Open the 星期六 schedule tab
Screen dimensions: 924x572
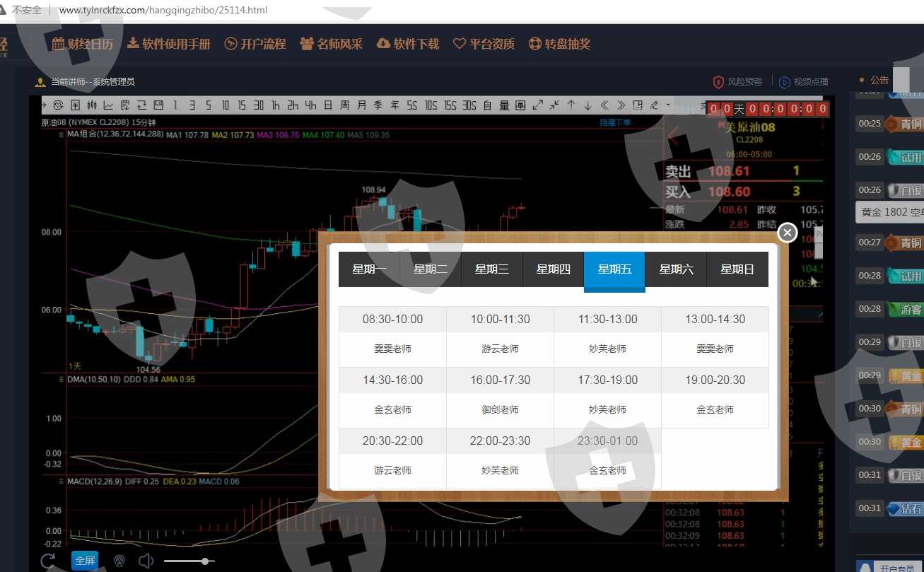tap(677, 269)
